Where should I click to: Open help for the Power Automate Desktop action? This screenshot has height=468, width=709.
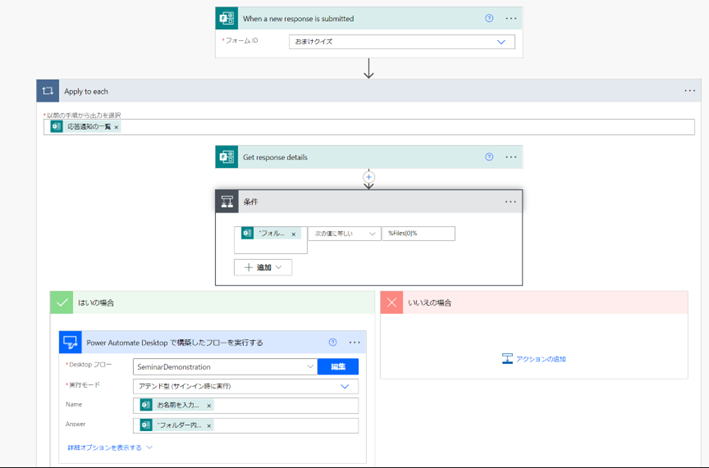click(x=333, y=342)
